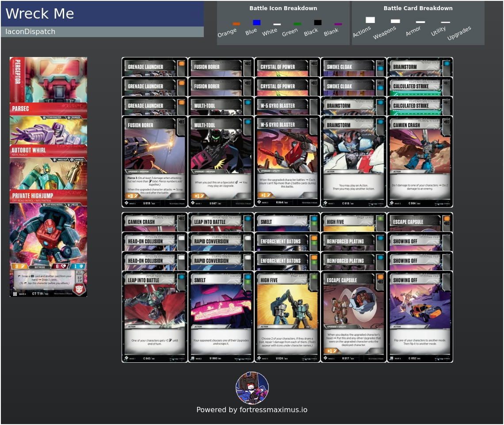Select the collapsed Escape Capsule title strip
This screenshot has height=425, width=504.
(x=420, y=222)
